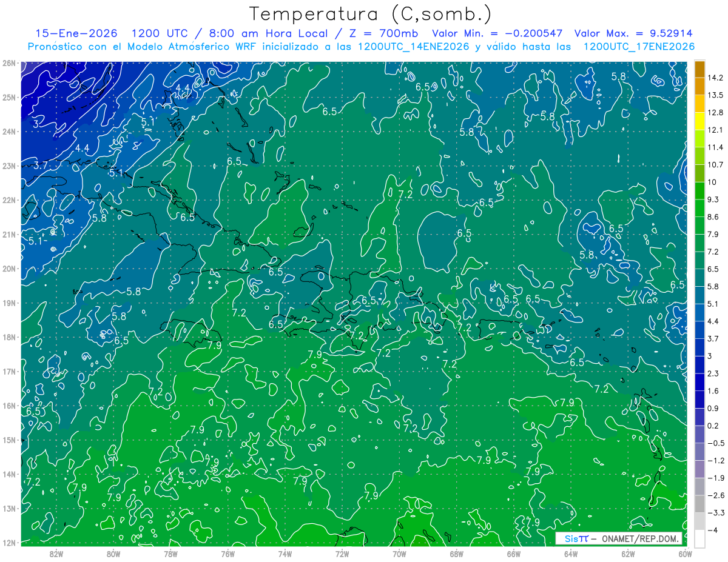Click the -0.5 colorbar value
This screenshot has height=562, width=728.
716,443
